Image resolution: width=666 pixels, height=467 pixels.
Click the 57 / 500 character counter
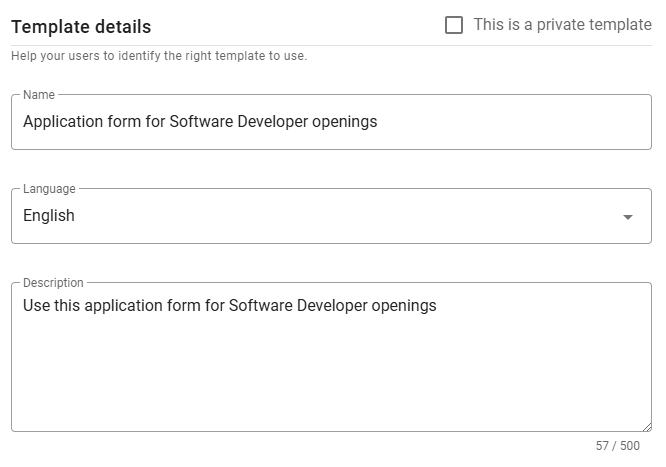click(617, 446)
